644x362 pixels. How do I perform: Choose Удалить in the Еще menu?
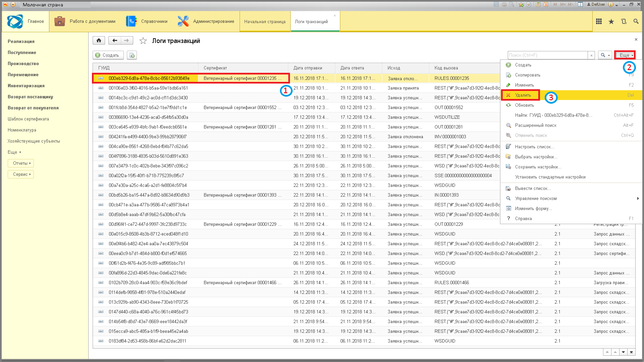click(571, 95)
